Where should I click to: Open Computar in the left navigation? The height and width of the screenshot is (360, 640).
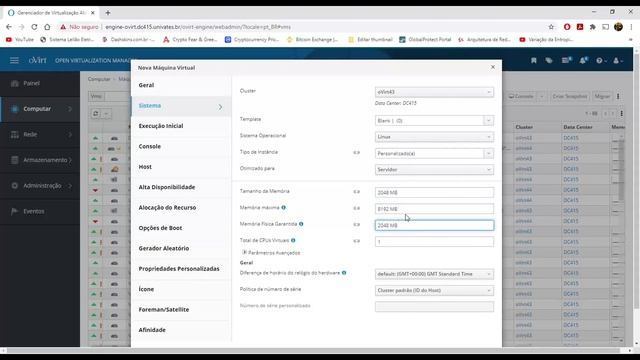pyautogui.click(x=40, y=109)
